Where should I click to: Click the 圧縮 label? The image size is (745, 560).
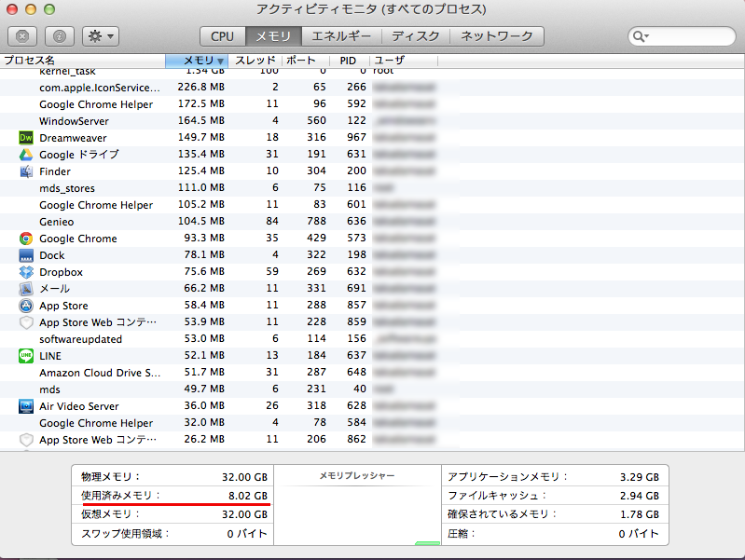coord(462,533)
